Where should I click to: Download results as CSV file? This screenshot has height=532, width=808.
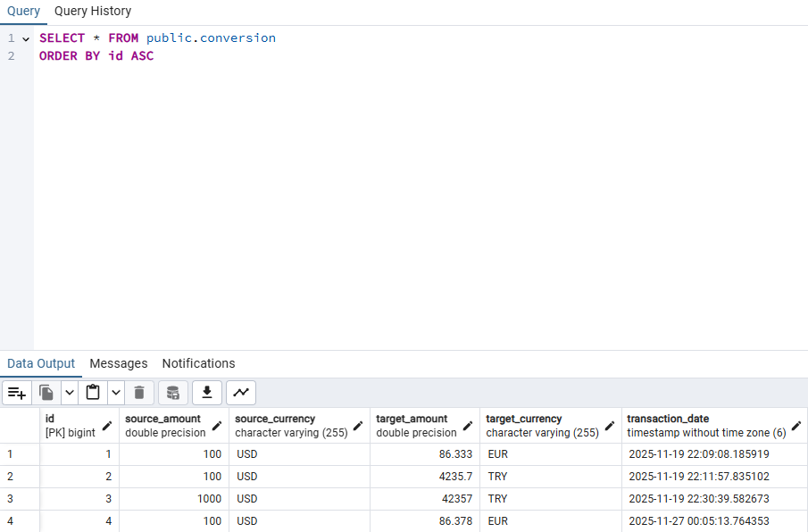(207, 393)
